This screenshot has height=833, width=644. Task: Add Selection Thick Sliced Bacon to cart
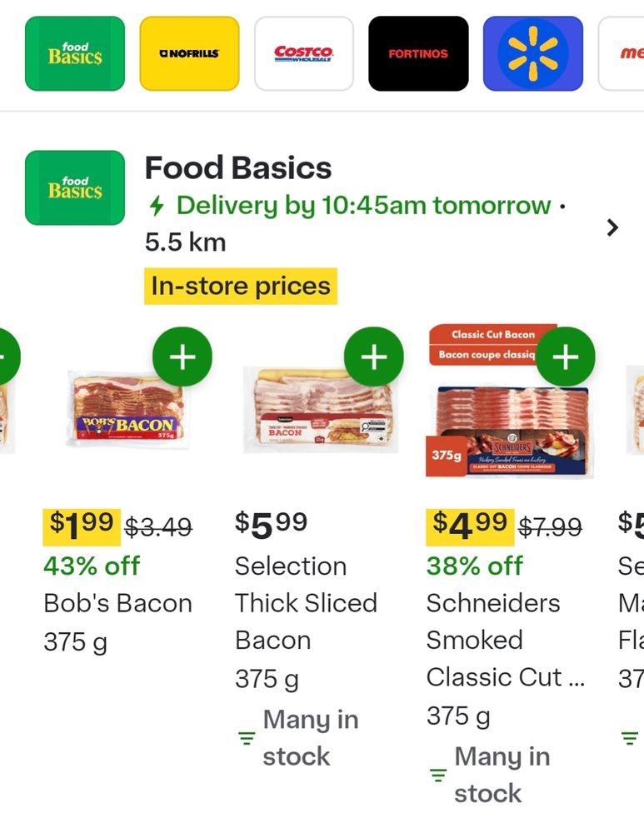pos(374,357)
